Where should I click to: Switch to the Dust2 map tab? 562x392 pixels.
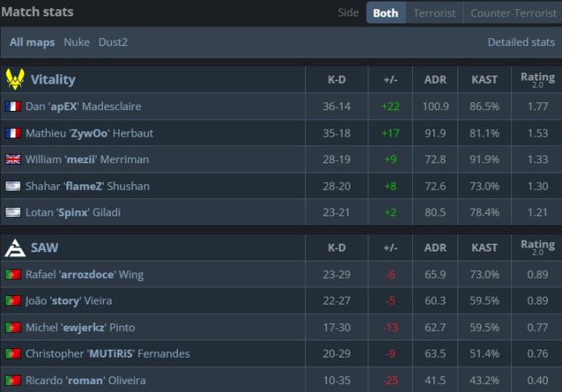tap(113, 42)
